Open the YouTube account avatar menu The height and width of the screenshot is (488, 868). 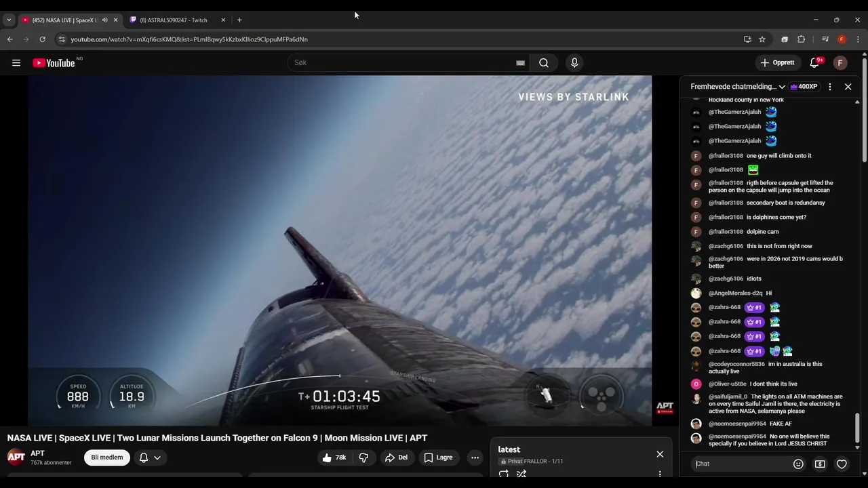pyautogui.click(x=840, y=63)
